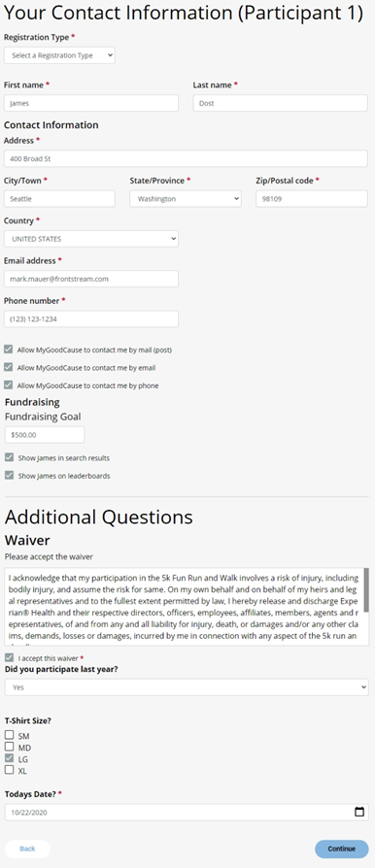Uncheck Show James in search results

point(9,458)
